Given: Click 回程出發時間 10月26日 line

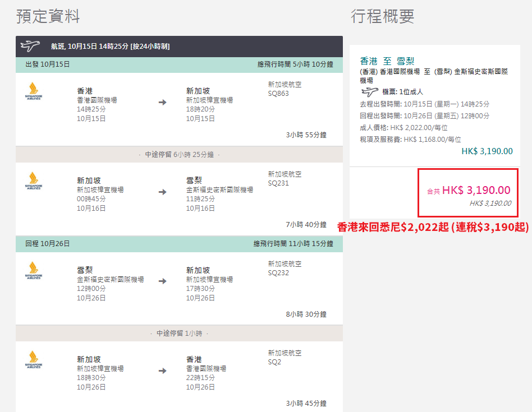Looking at the screenshot, I should [424, 116].
